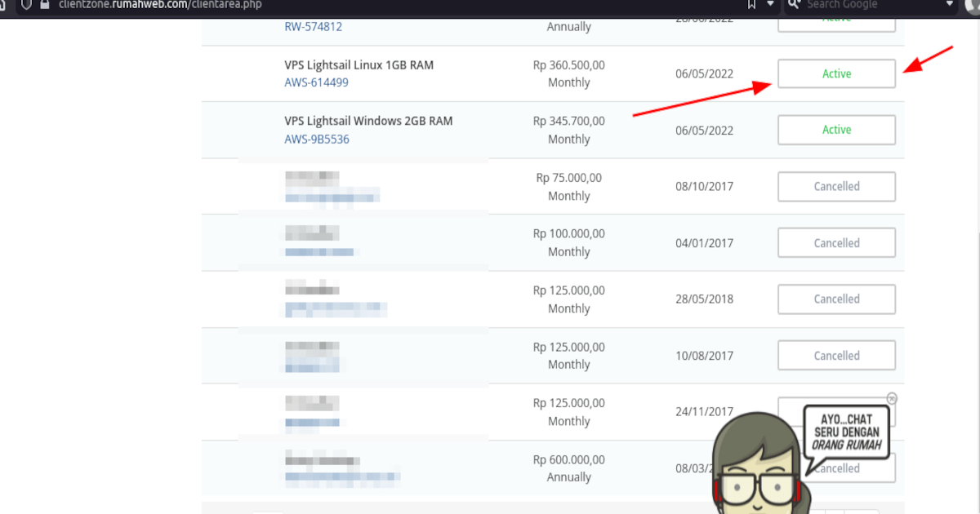Click the magnifier search icon in the browser bar
Viewport: 980px width, 514px height.
pos(794,3)
